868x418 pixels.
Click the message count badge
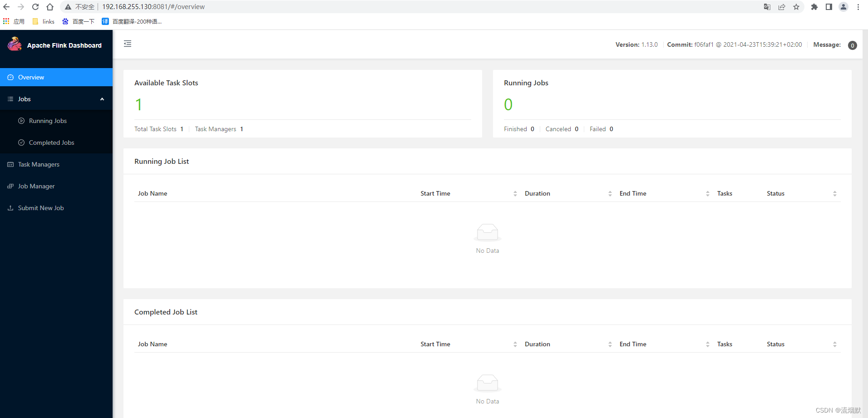coord(853,45)
